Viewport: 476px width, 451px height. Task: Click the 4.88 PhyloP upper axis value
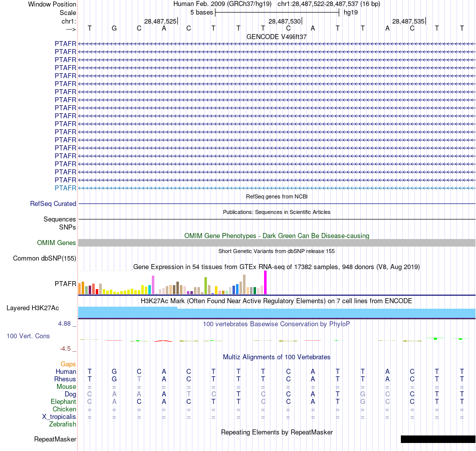tap(64, 324)
